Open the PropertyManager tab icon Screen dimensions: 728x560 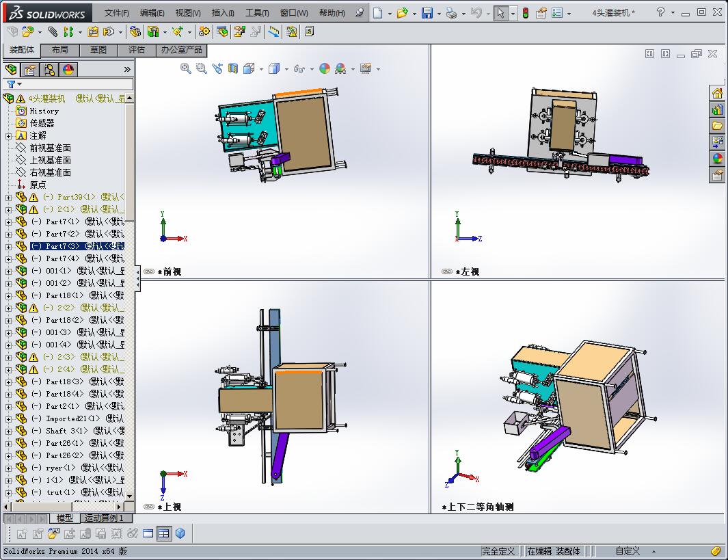coord(30,70)
